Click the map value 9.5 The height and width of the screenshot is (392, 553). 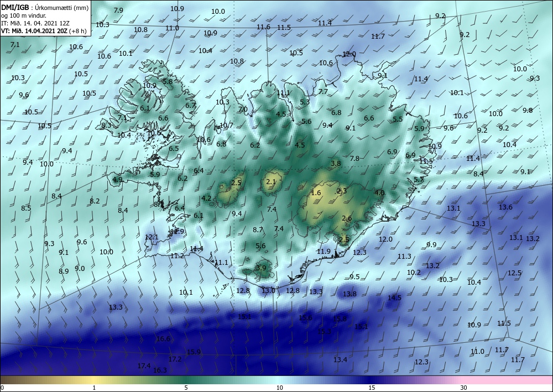pyautogui.click(x=354, y=277)
